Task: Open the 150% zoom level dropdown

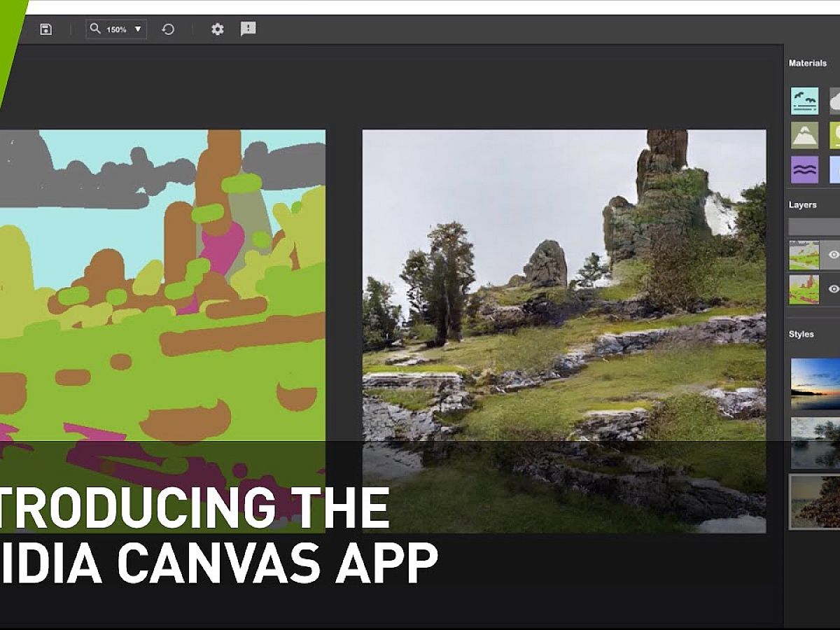Action: pos(137,29)
